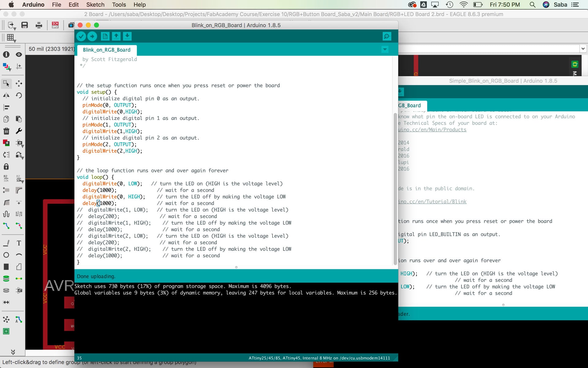Click the Wi-Fi status icon
The width and height of the screenshot is (588, 368).
[463, 5]
